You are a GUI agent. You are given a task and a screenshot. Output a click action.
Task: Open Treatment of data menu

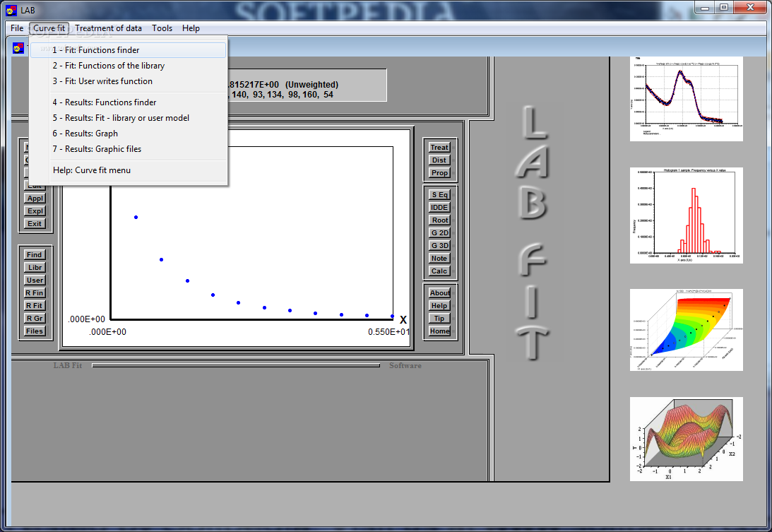pos(108,28)
